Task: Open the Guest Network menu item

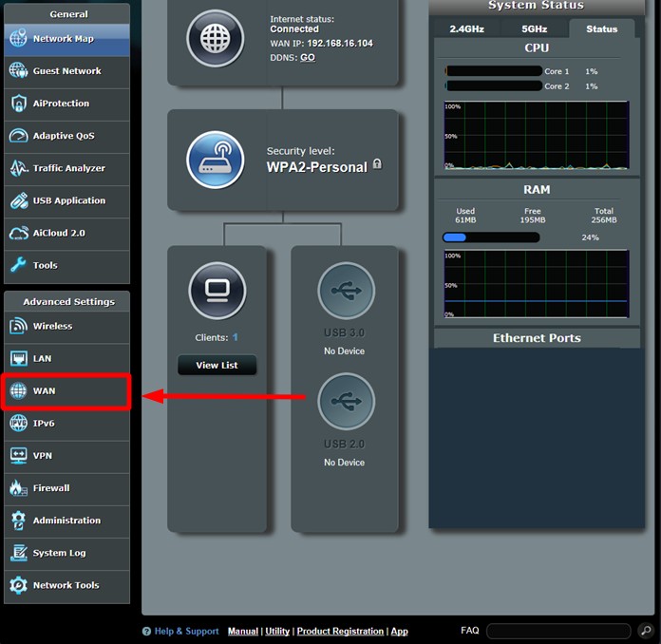Action: click(66, 71)
